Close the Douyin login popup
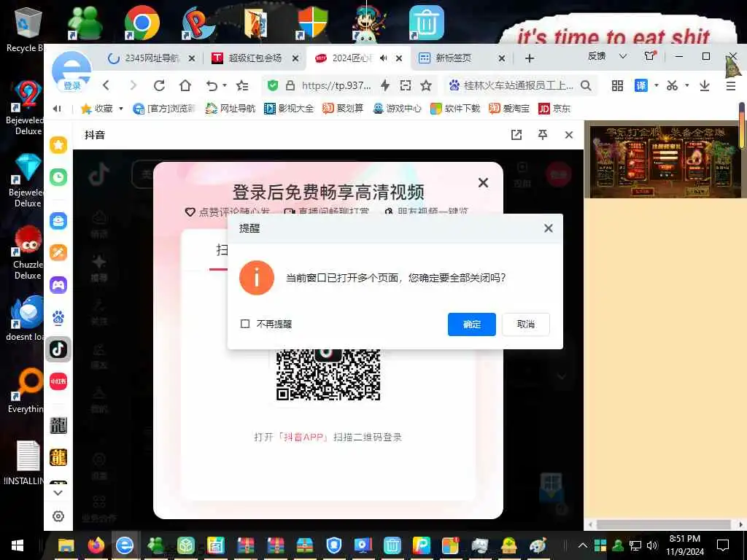 tap(483, 183)
